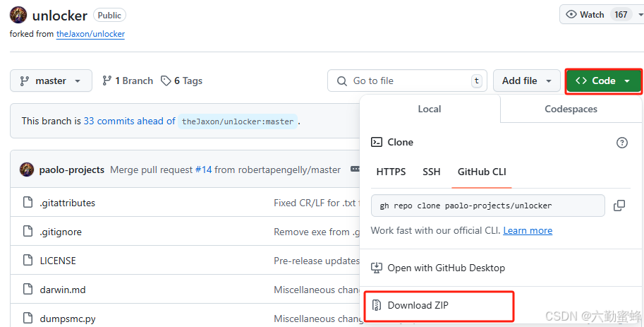Click the desktop icon beside Open with GitHub Desktop
Image resolution: width=644 pixels, height=327 pixels.
coord(376,268)
